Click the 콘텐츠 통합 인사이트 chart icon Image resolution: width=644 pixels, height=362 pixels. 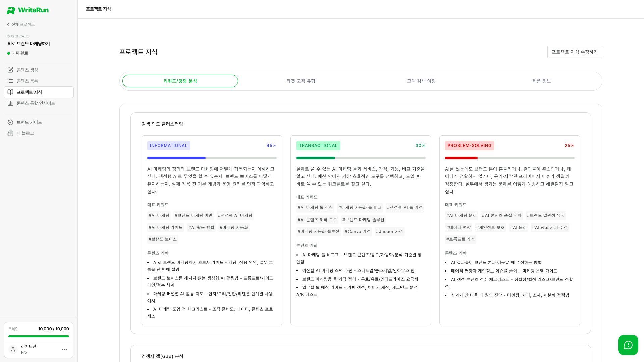click(10, 103)
